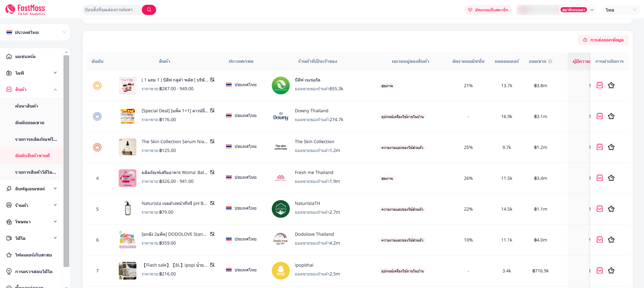Open ค้นหาสินค้า in the sidebar menu
This screenshot has width=644, height=288.
click(26, 106)
